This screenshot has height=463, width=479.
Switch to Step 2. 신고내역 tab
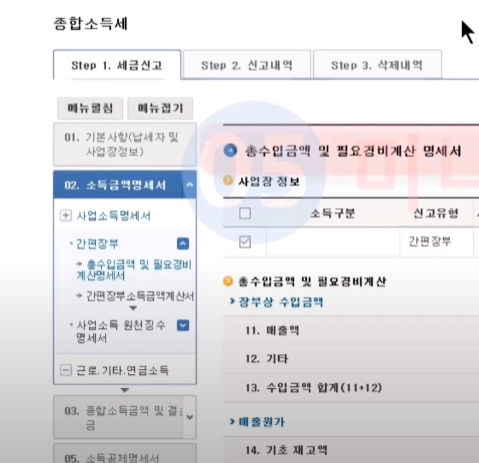247,65
